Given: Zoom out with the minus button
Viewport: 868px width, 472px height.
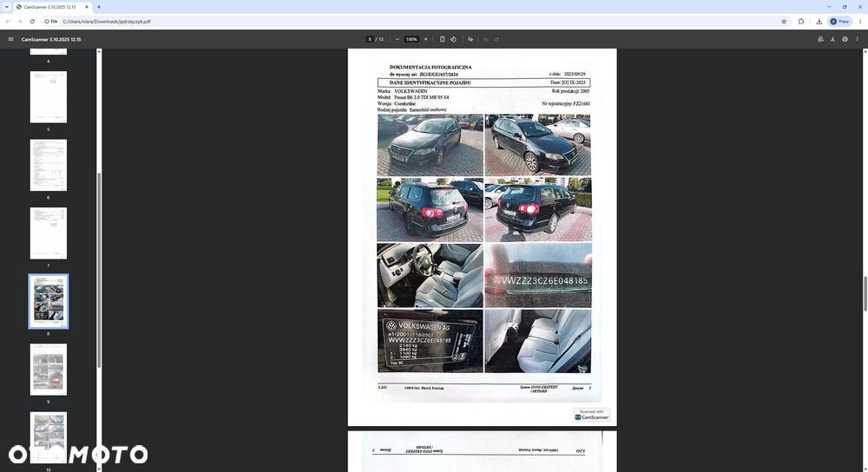Looking at the screenshot, I should click(x=397, y=39).
